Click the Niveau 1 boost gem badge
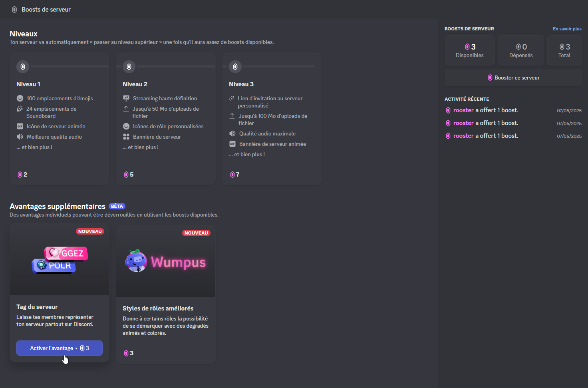588x388 pixels. [x=23, y=67]
